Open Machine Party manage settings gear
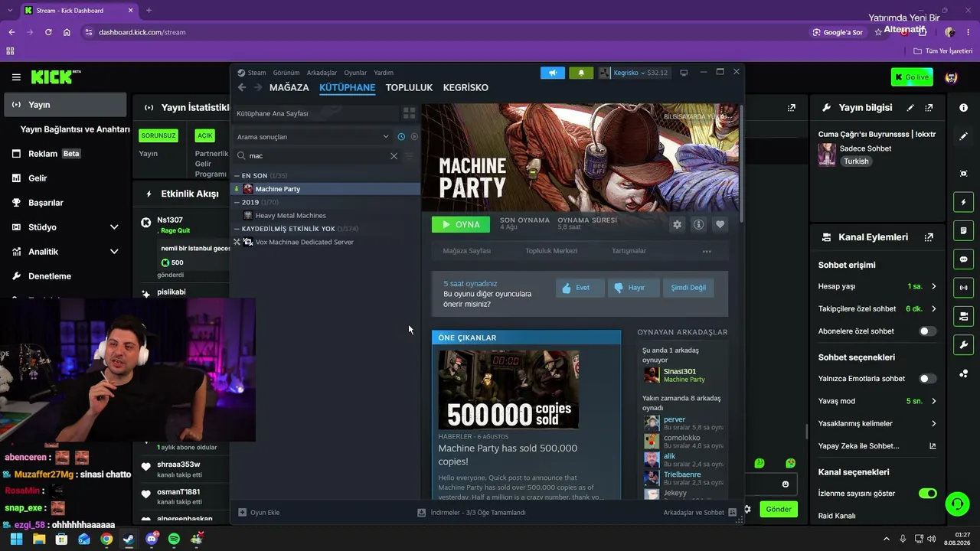 click(x=677, y=224)
